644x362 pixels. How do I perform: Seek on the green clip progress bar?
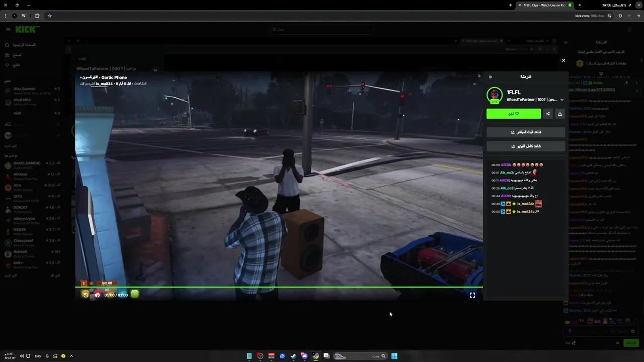279,287
